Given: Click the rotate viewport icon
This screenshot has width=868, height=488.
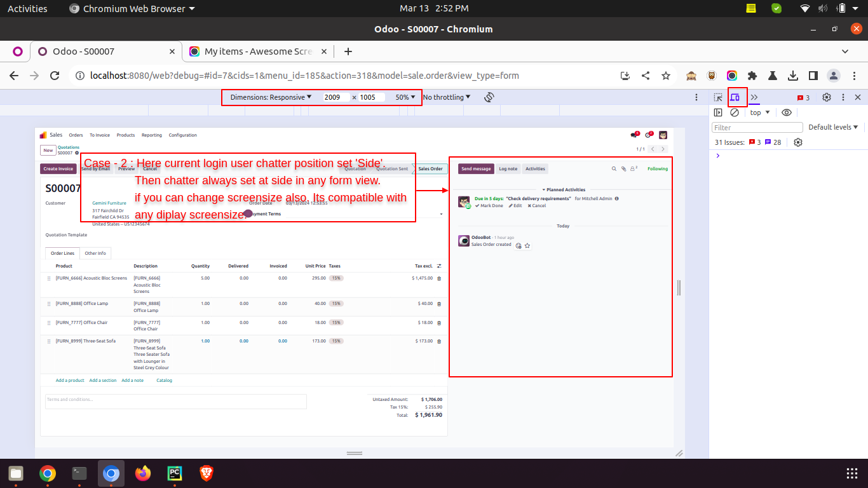Looking at the screenshot, I should [x=489, y=97].
